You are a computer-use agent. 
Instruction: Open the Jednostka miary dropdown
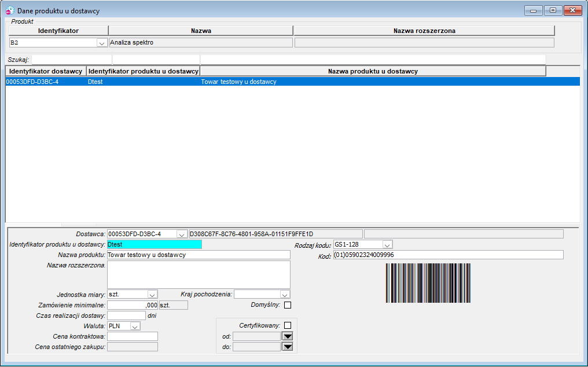(x=152, y=294)
